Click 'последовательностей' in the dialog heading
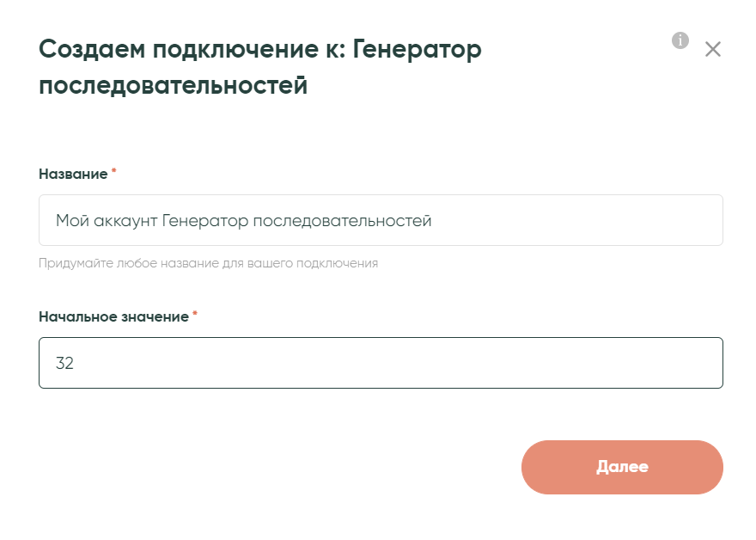The width and height of the screenshot is (756, 540). tap(173, 86)
